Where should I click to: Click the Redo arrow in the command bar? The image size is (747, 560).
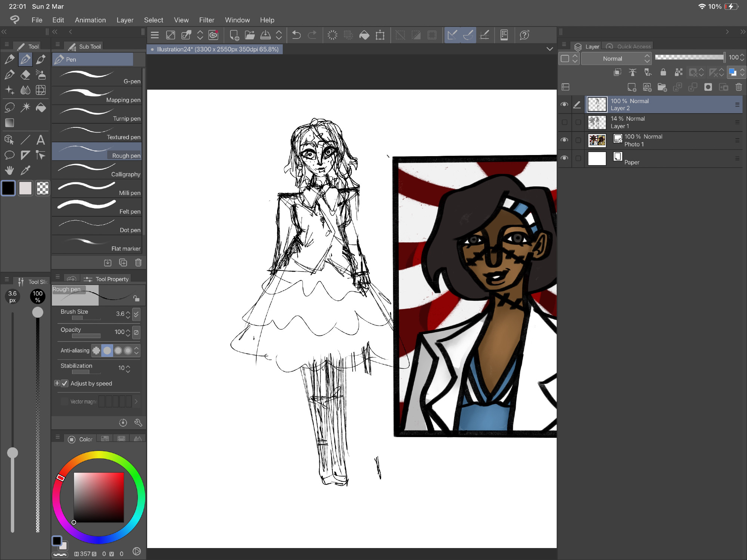point(312,35)
